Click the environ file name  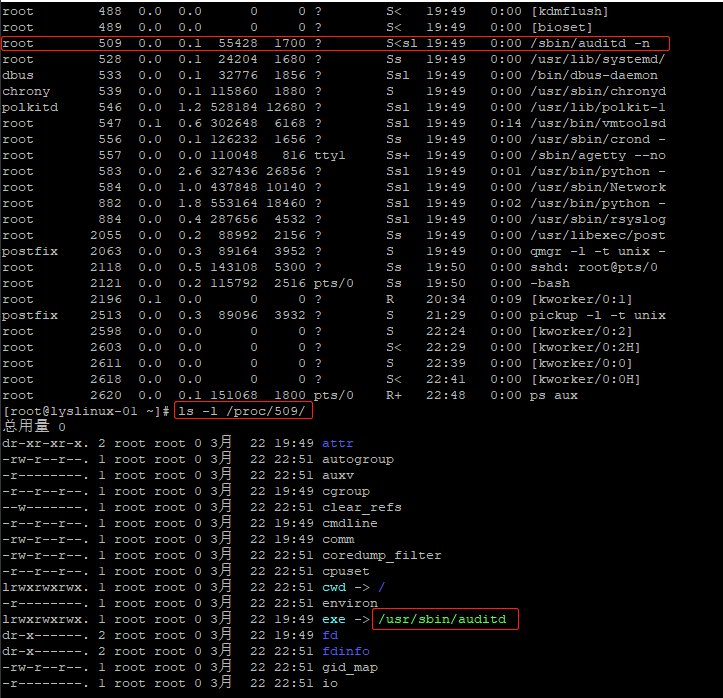(350, 603)
